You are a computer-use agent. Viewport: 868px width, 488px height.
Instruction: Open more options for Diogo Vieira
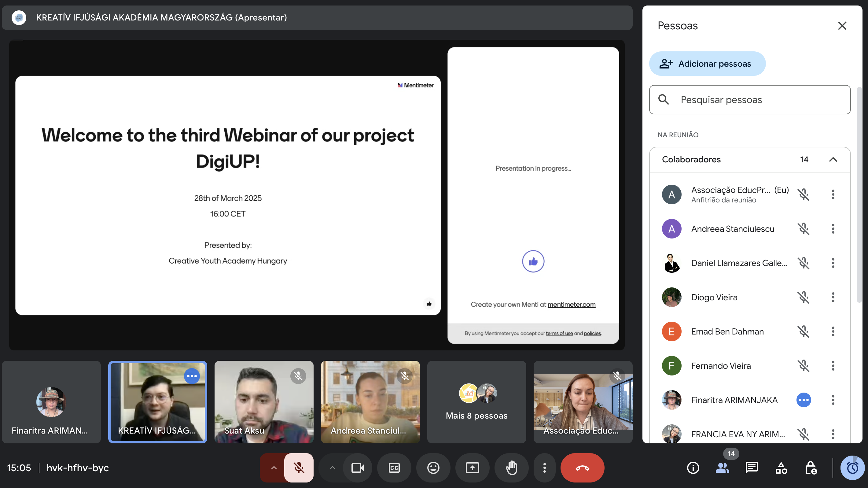pyautogui.click(x=833, y=297)
